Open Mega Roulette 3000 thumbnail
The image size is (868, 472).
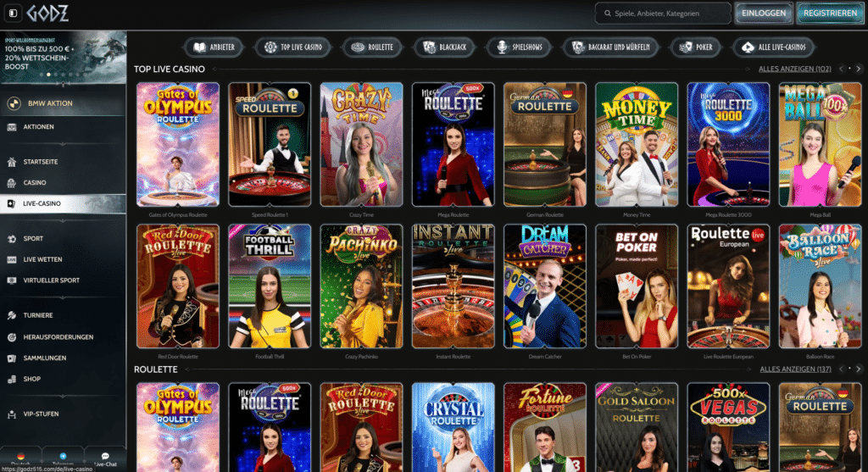pos(728,144)
